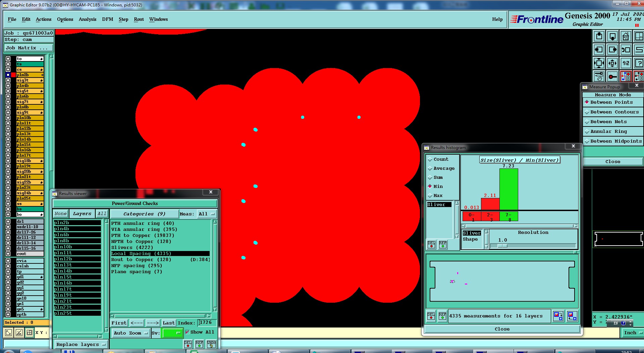Image resolution: width=644 pixels, height=353 pixels.
Task: Open the Rout menu
Action: pos(139,19)
